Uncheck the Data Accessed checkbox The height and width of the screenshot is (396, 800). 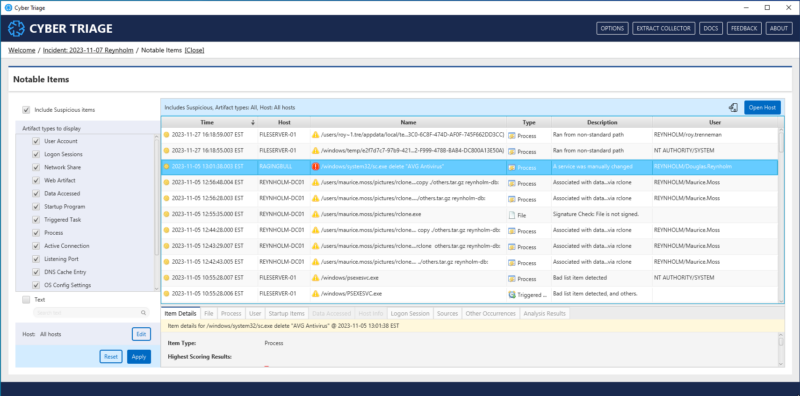[x=36, y=193]
